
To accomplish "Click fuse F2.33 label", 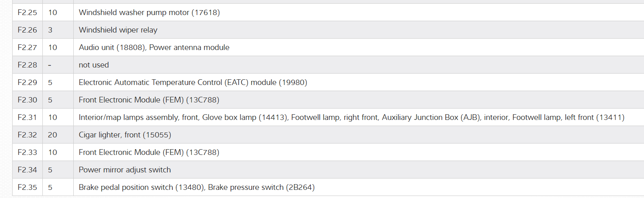I will click(x=27, y=152).
